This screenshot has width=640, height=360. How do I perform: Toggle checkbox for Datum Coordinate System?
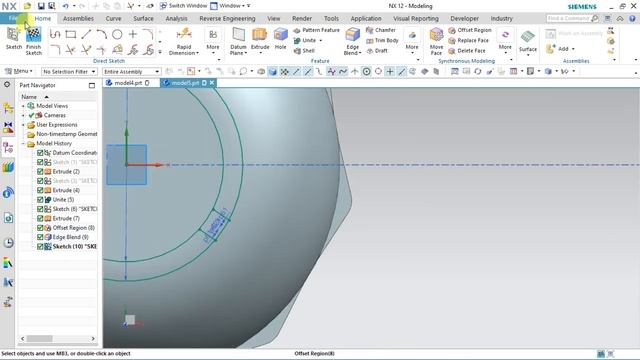[40, 153]
